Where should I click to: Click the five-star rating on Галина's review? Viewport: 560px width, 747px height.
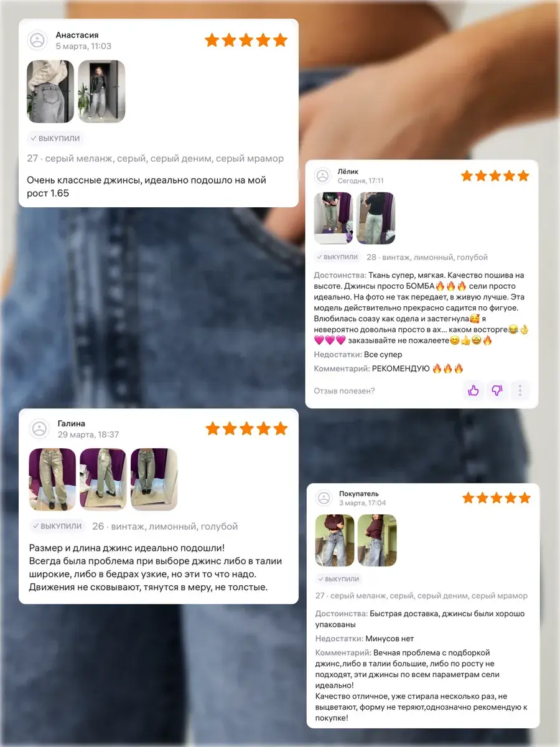[247, 428]
